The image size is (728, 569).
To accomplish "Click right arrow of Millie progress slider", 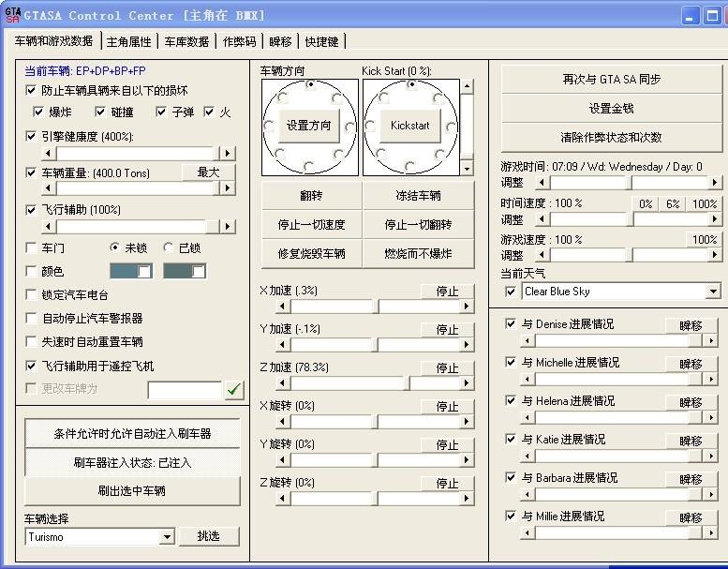I will point(710,532).
